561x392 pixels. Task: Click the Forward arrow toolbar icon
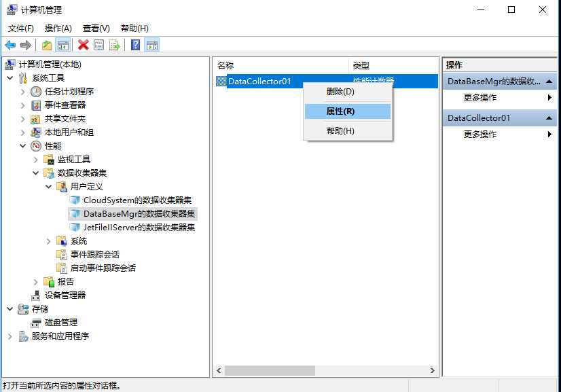click(25, 45)
